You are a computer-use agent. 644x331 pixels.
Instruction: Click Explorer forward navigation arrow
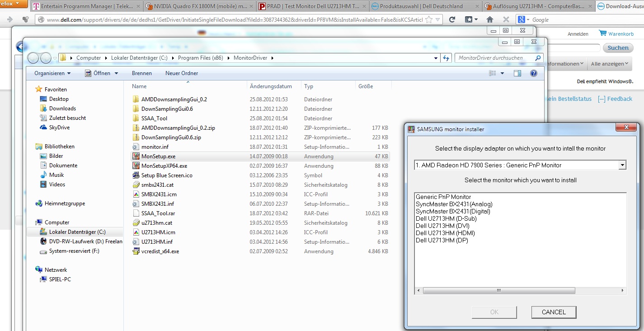point(46,58)
